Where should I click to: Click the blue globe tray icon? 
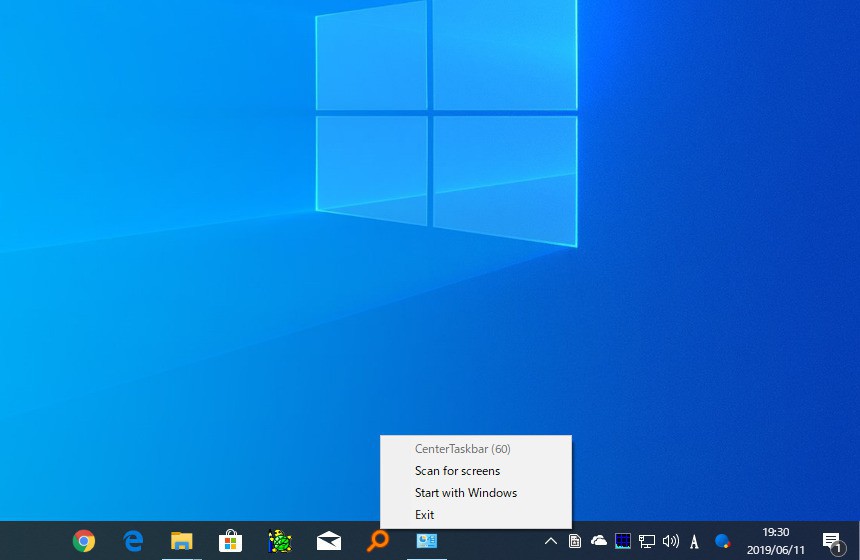[x=722, y=541]
